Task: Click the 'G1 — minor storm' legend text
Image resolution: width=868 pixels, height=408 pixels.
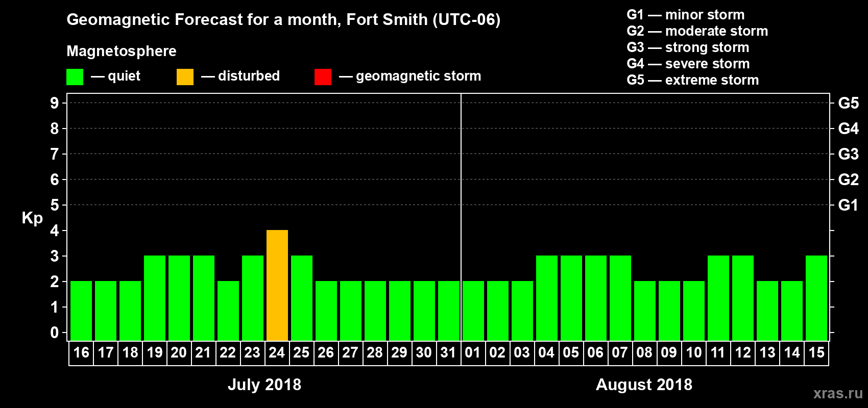Action: pyautogui.click(x=686, y=15)
